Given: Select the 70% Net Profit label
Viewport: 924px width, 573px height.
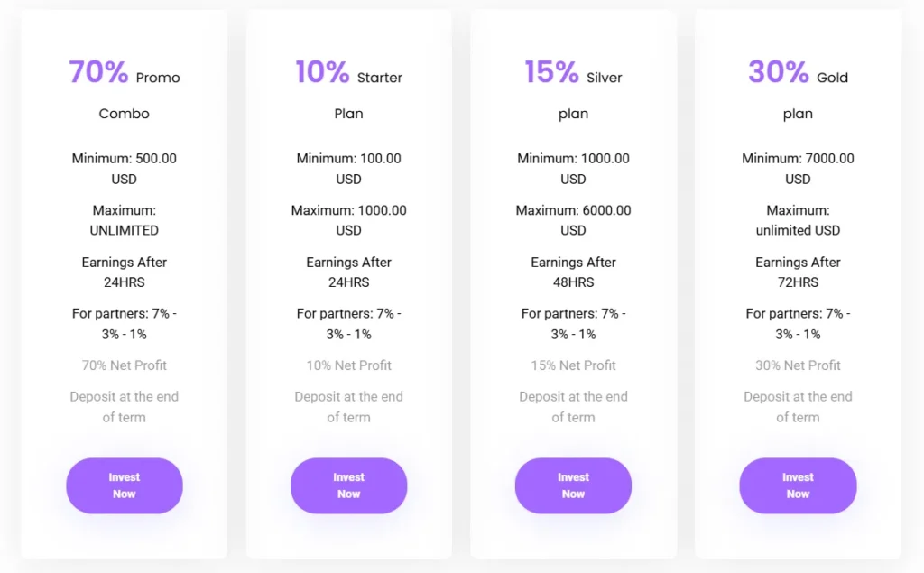Looking at the screenshot, I should point(125,365).
